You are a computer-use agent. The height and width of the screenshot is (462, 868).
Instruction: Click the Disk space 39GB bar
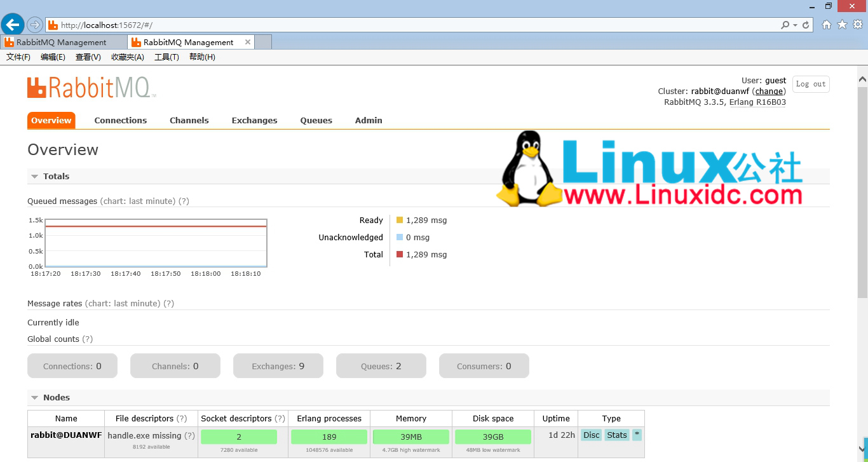click(x=493, y=437)
